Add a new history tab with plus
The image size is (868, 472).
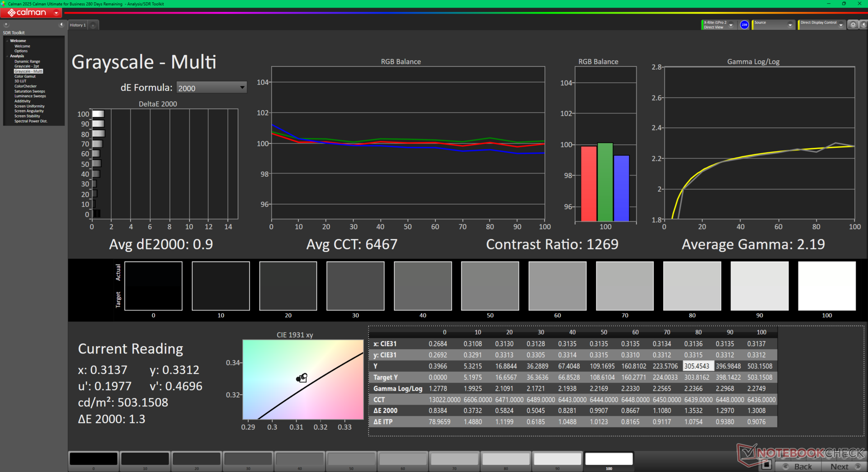[93, 25]
